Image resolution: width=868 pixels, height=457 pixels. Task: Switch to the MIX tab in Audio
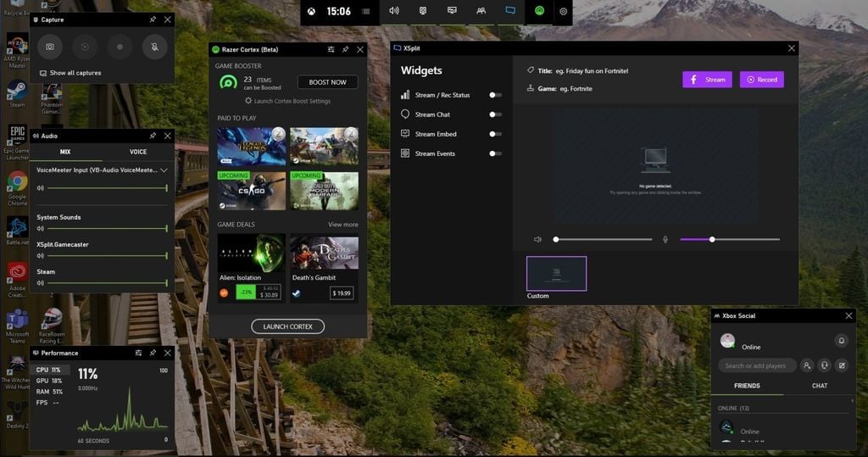point(65,152)
